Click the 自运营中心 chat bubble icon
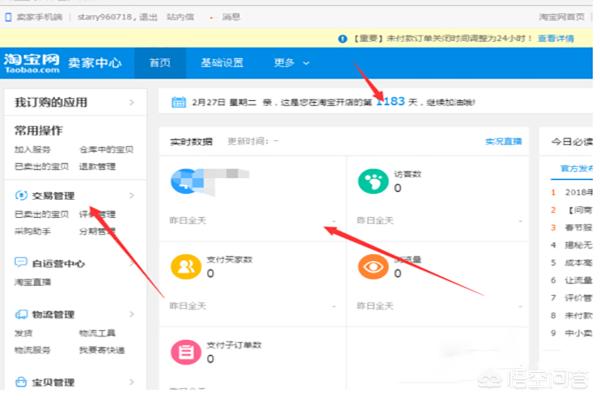Screen dimensions: 600x400 point(21,263)
